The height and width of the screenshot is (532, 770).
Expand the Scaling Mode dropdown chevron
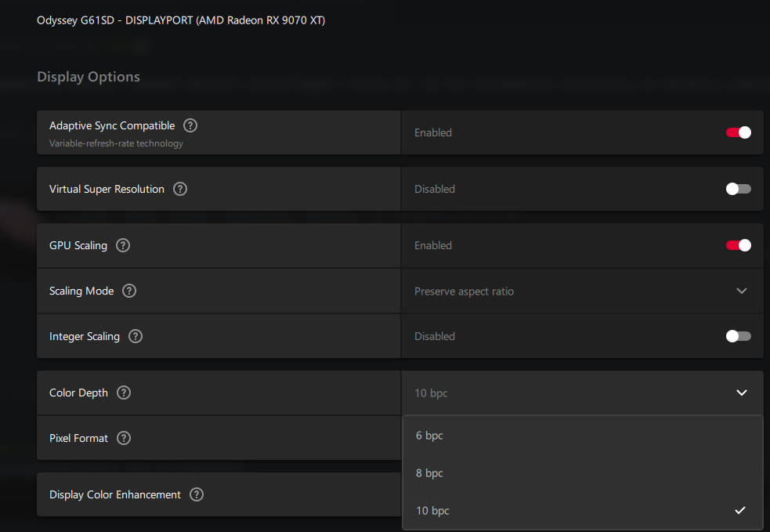(x=742, y=291)
